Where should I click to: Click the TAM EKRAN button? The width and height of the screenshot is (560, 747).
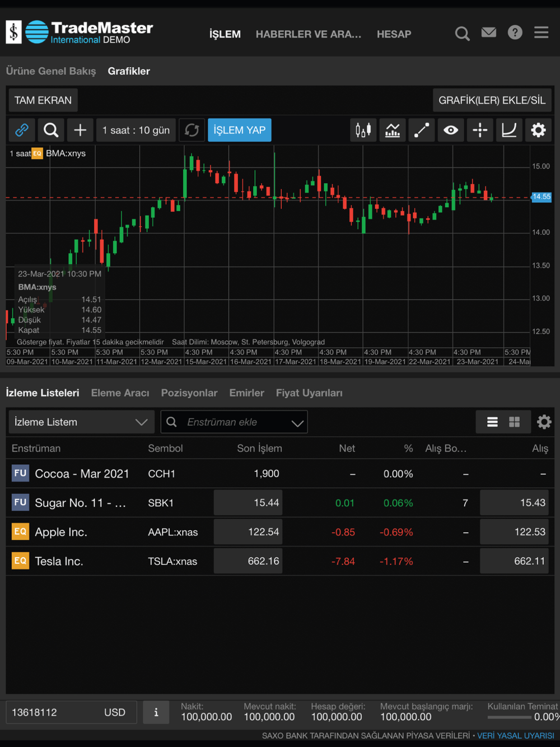click(43, 100)
